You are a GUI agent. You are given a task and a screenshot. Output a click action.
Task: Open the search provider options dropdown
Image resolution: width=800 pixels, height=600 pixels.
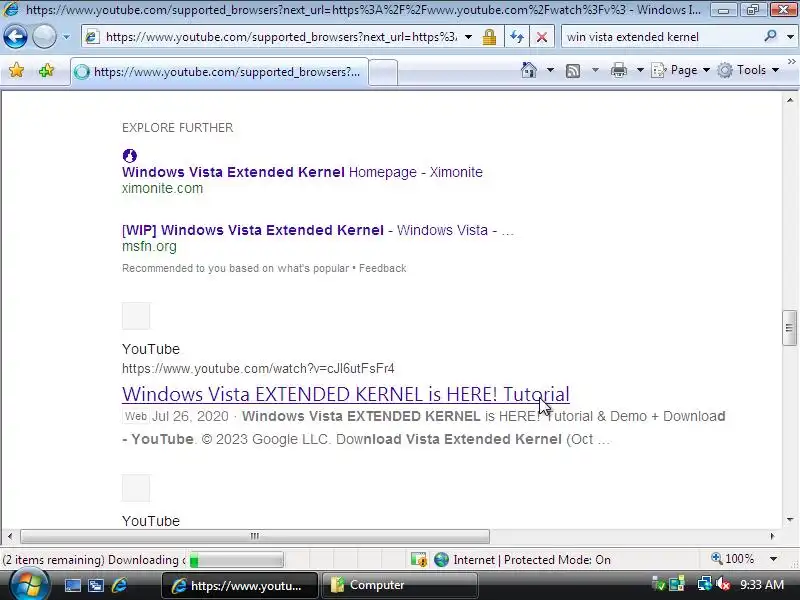coord(790,37)
